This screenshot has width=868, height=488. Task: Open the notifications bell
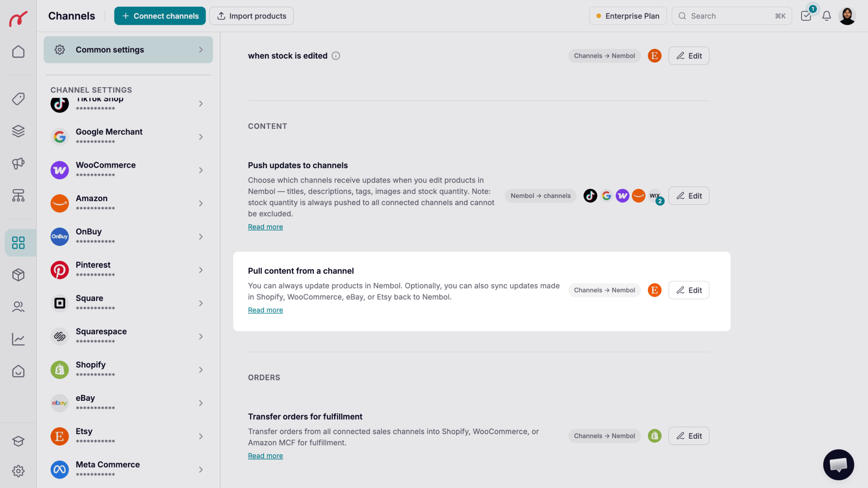pos(826,16)
